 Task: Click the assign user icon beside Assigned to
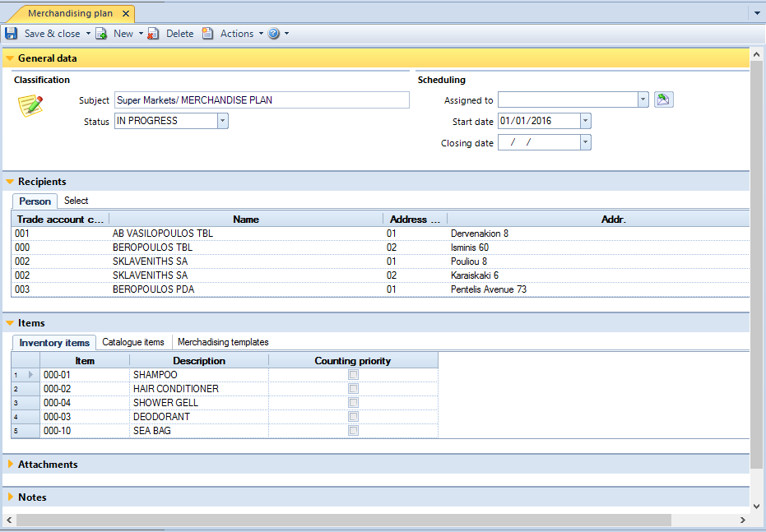pos(663,99)
